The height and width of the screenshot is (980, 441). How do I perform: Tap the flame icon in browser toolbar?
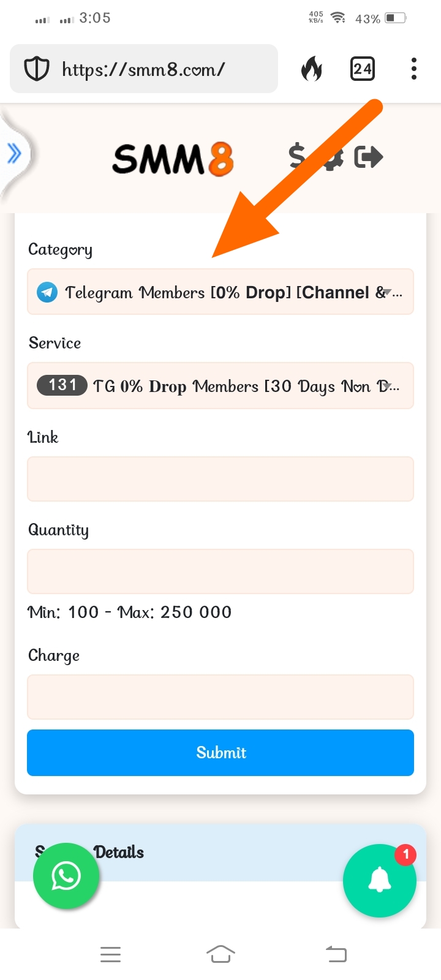(x=312, y=69)
